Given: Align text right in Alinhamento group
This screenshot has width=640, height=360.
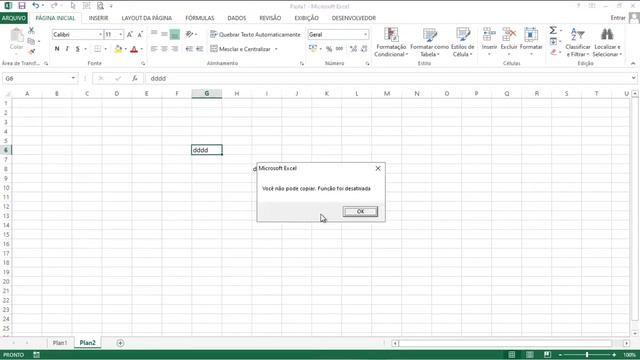Looking at the screenshot, I should [174, 49].
